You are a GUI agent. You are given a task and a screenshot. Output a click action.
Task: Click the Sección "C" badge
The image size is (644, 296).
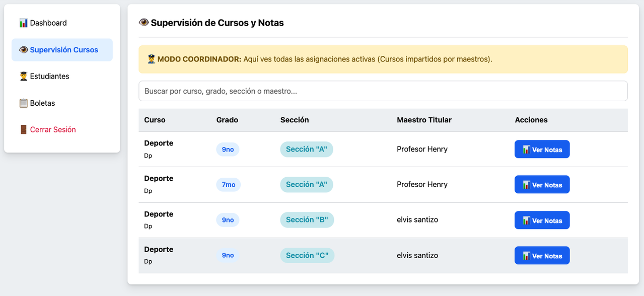[x=307, y=255]
